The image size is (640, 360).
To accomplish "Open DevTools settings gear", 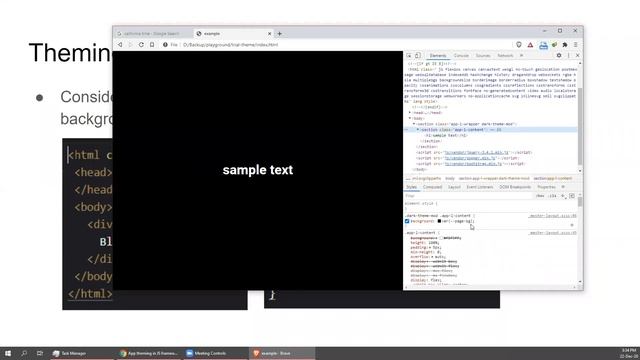I will 559,56.
